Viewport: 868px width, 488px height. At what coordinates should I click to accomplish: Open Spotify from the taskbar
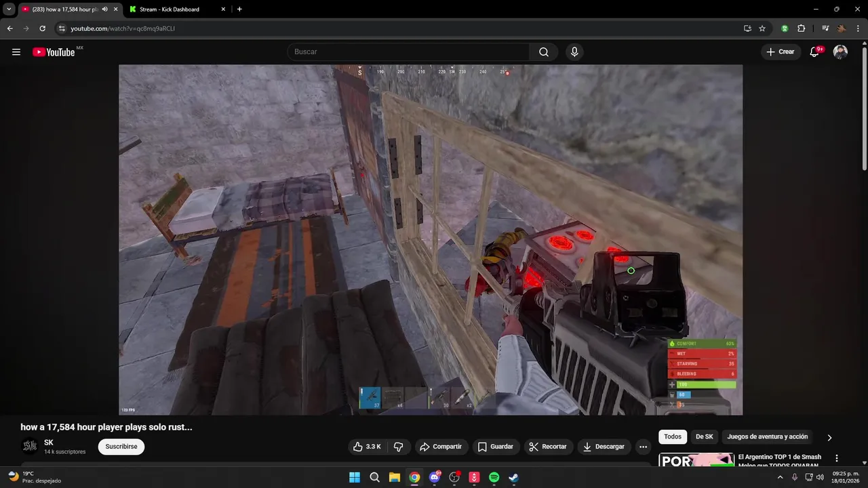pos(494,477)
